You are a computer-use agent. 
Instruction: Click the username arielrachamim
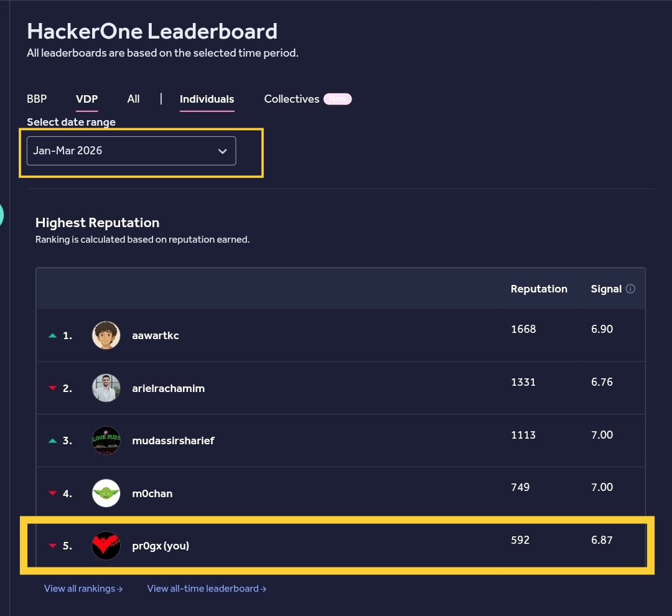[169, 388]
